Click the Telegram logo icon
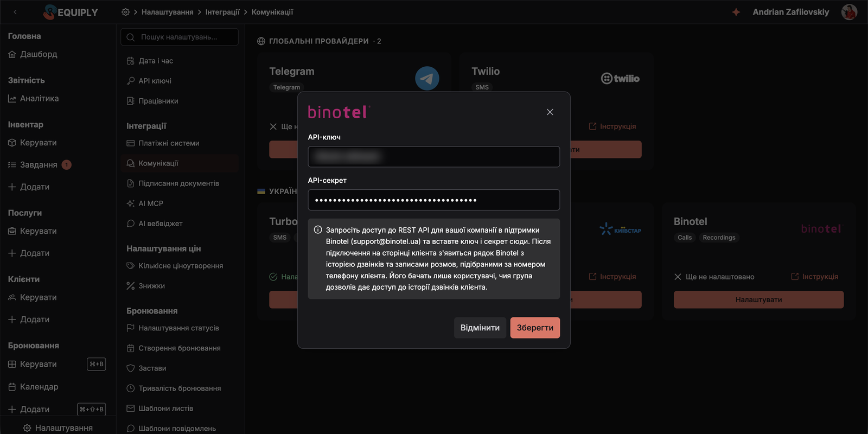Image resolution: width=868 pixels, height=434 pixels. (x=427, y=78)
